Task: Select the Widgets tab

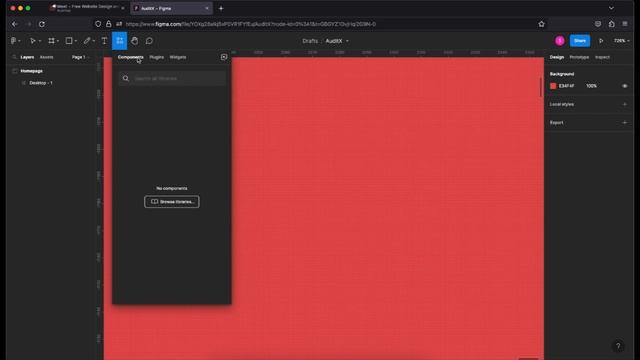Action: (x=178, y=57)
